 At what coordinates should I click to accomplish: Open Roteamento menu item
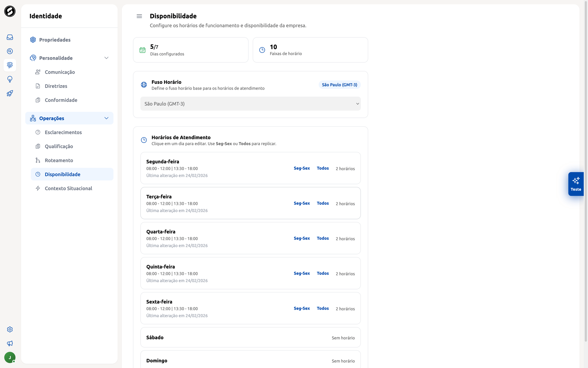click(x=72, y=160)
